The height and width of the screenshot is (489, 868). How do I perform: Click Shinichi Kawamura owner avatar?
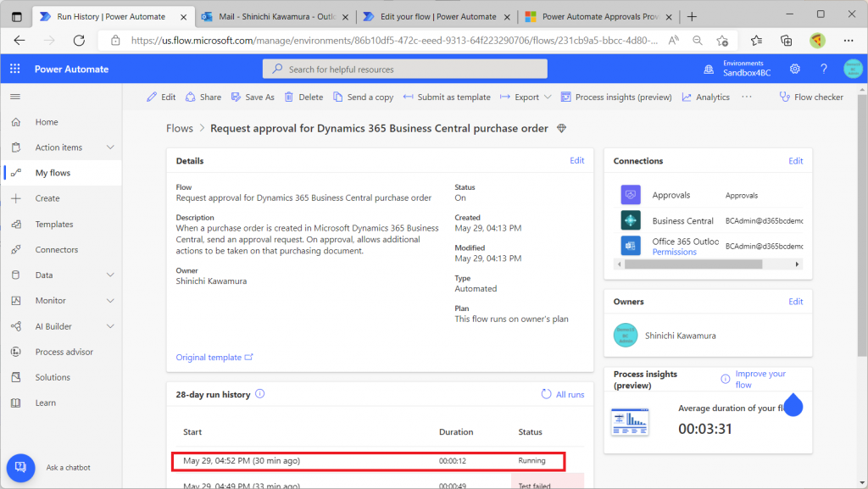pos(626,336)
